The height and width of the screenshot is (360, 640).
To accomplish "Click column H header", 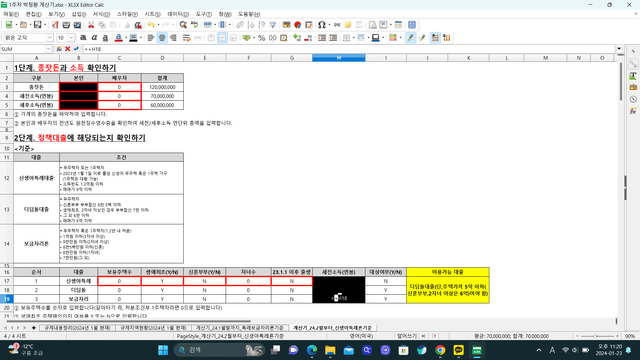I will 338,58.
